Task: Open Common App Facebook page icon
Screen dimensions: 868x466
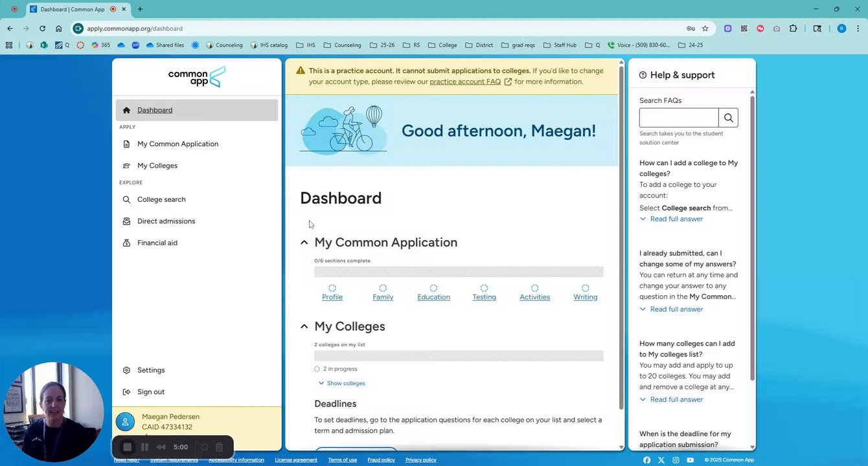Action: (647, 460)
